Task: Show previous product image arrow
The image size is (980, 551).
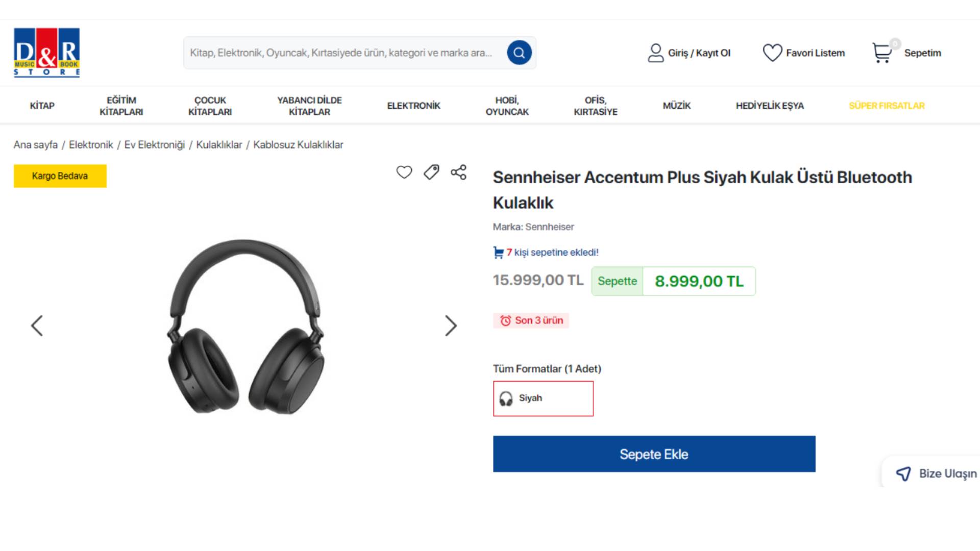Action: point(37,325)
